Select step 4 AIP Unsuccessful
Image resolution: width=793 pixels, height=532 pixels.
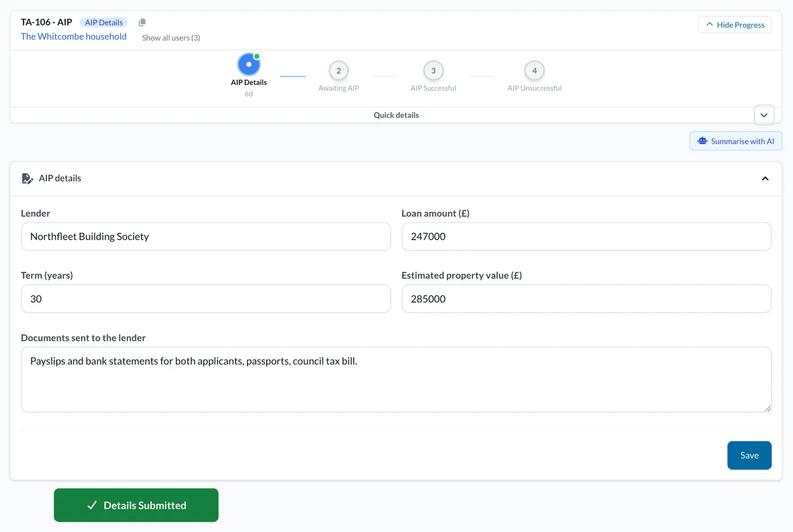[x=534, y=71]
